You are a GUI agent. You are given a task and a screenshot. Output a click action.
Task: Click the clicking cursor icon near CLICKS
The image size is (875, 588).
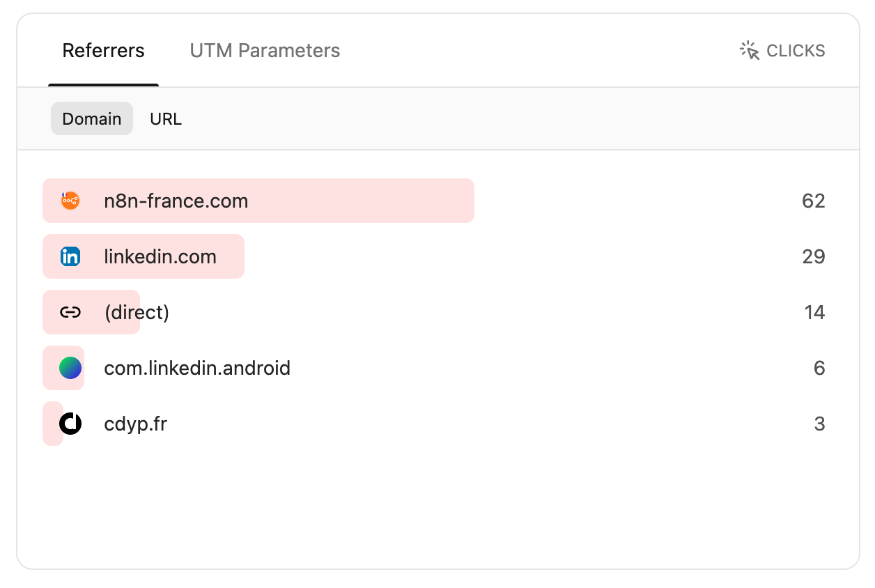pos(748,49)
